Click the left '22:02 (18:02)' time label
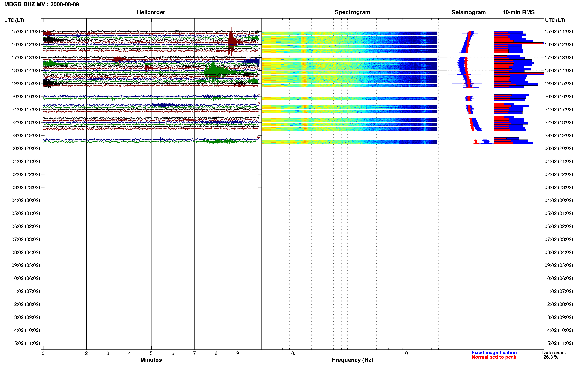The height and width of the screenshot is (368, 588). coord(26,122)
